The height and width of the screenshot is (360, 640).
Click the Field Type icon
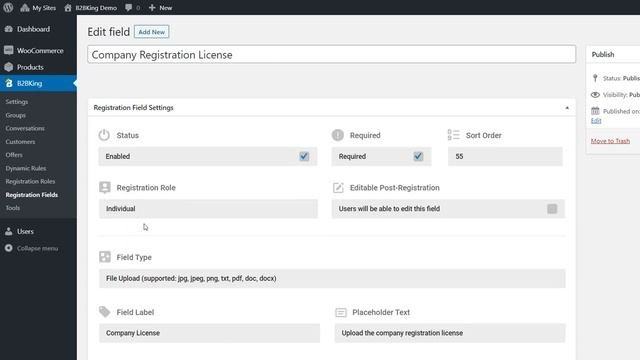105,257
